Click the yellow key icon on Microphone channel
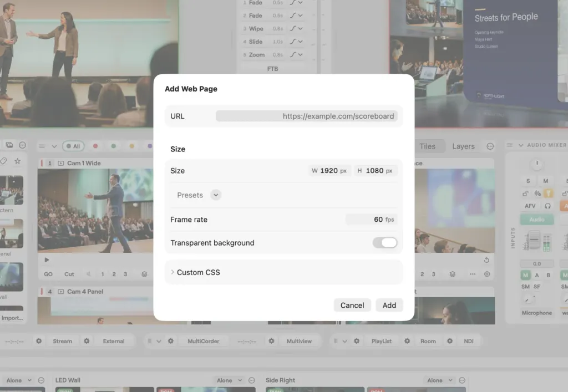Image resolution: width=568 pixels, height=392 pixels. coord(549,194)
